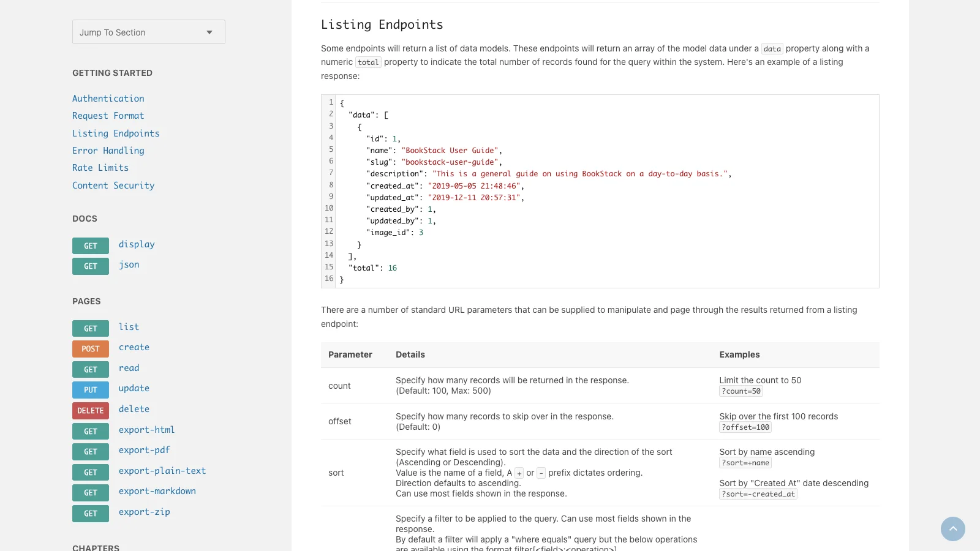Open the Jump To Section dropdown
The width and height of the screenshot is (980, 551).
click(149, 32)
